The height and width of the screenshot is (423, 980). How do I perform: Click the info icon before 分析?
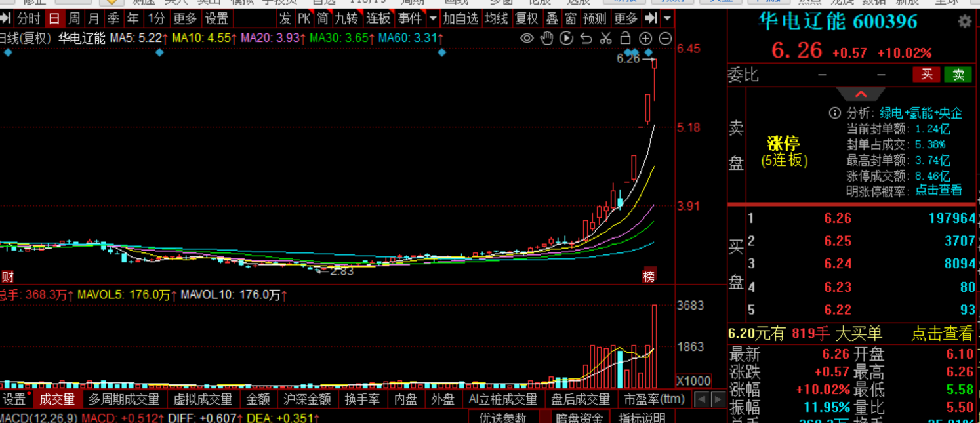(834, 113)
